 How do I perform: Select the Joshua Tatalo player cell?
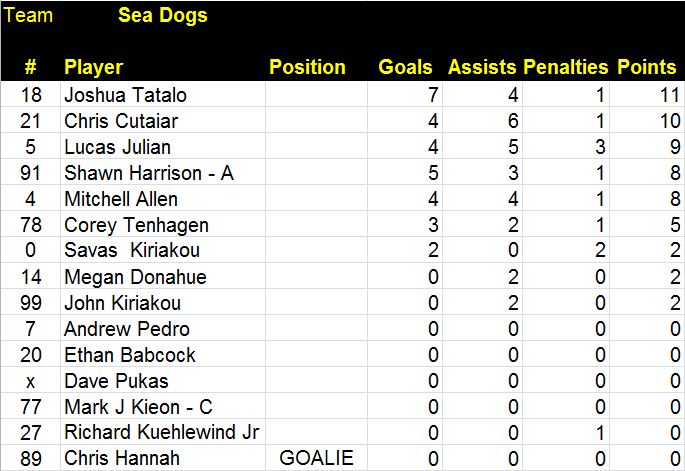click(125, 95)
